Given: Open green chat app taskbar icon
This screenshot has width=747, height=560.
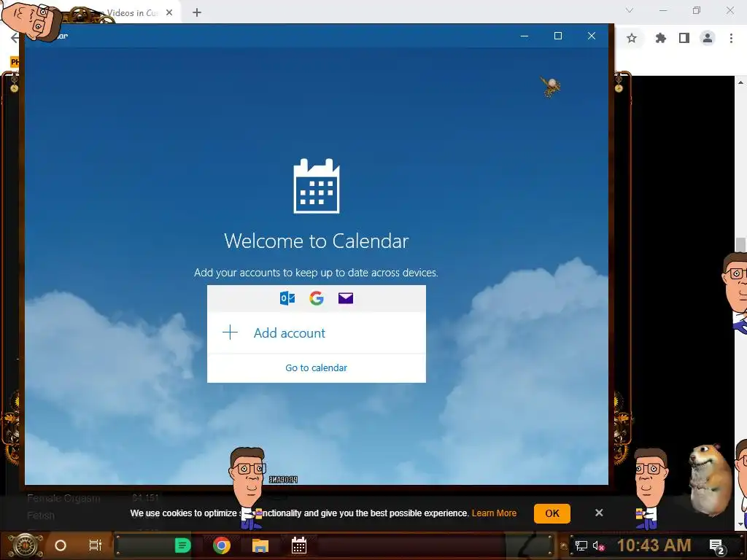Looking at the screenshot, I should 182,545.
